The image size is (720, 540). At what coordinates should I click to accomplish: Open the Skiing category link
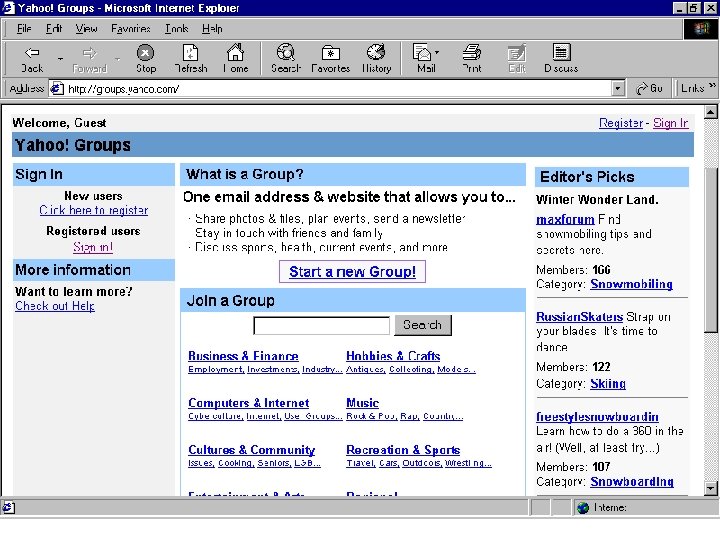tap(608, 383)
